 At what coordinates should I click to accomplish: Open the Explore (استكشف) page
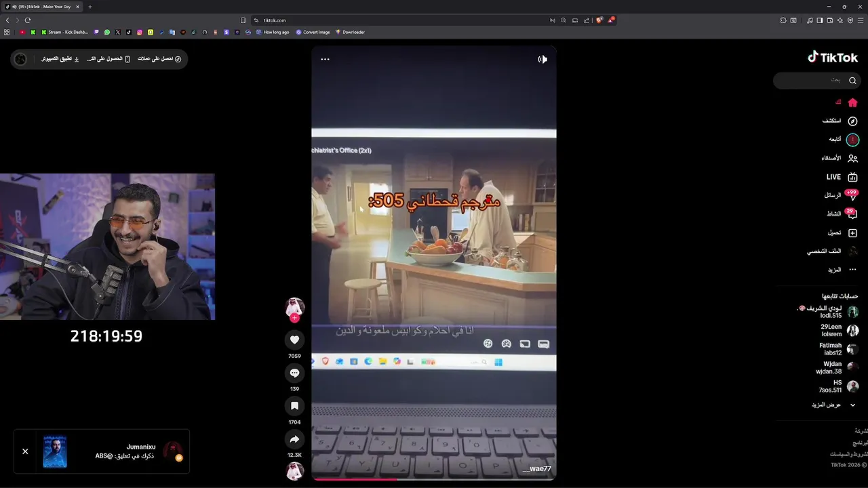point(840,121)
